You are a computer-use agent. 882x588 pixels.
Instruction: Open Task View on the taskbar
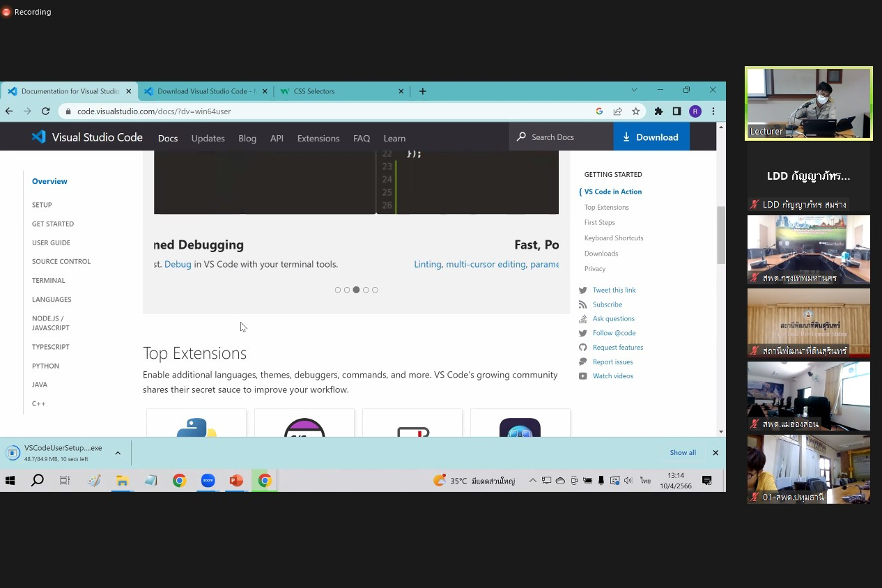click(65, 480)
